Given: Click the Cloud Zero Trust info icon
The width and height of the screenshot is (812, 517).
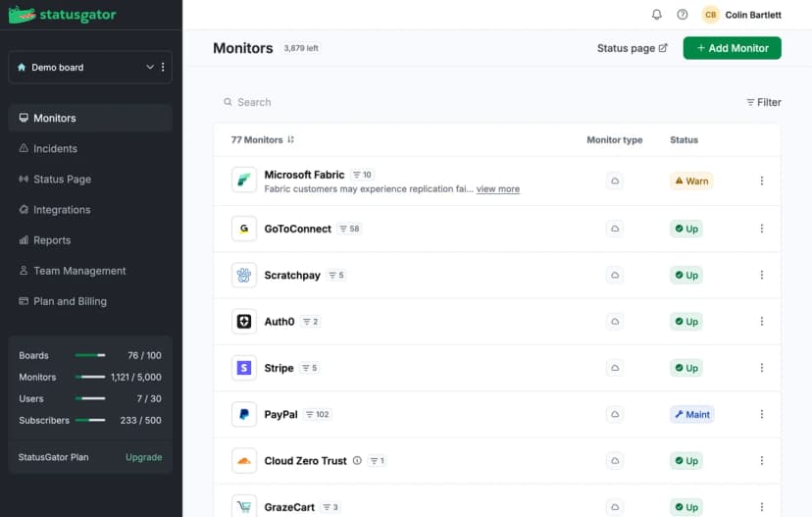Looking at the screenshot, I should point(357,460).
